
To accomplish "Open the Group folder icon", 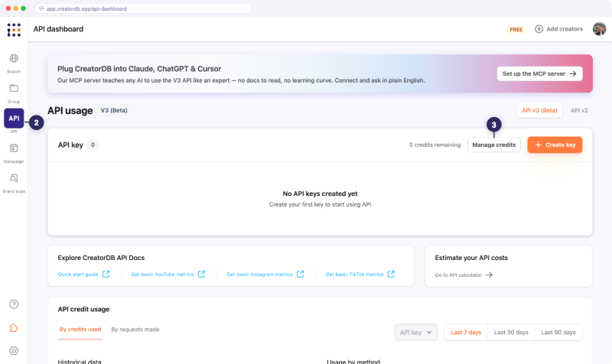I will click(14, 88).
